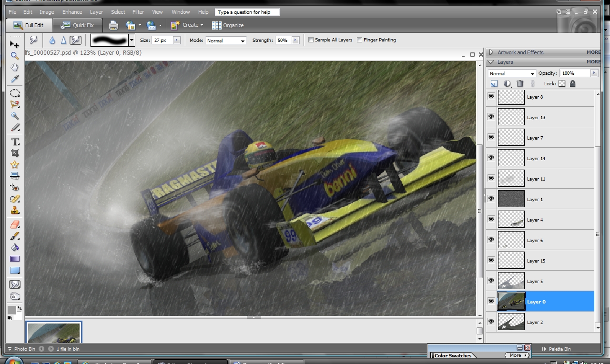The image size is (610, 364).
Task: Open the Strength slider arrow
Action: click(295, 40)
